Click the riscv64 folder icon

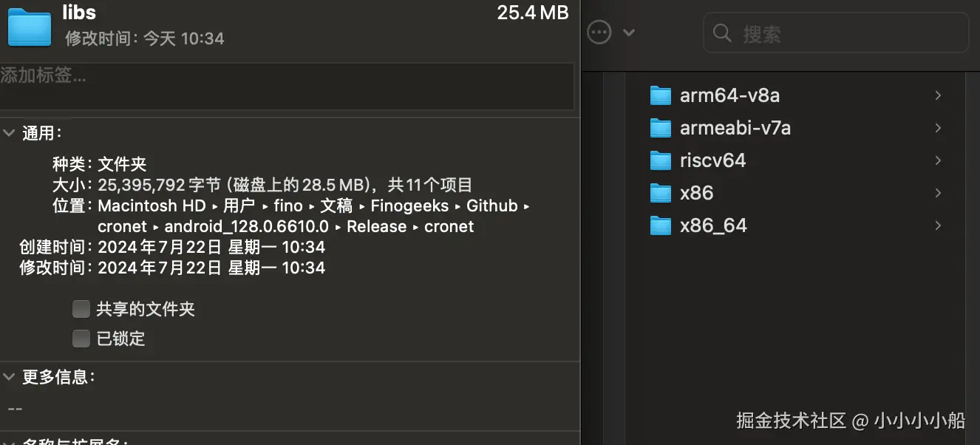(x=660, y=160)
